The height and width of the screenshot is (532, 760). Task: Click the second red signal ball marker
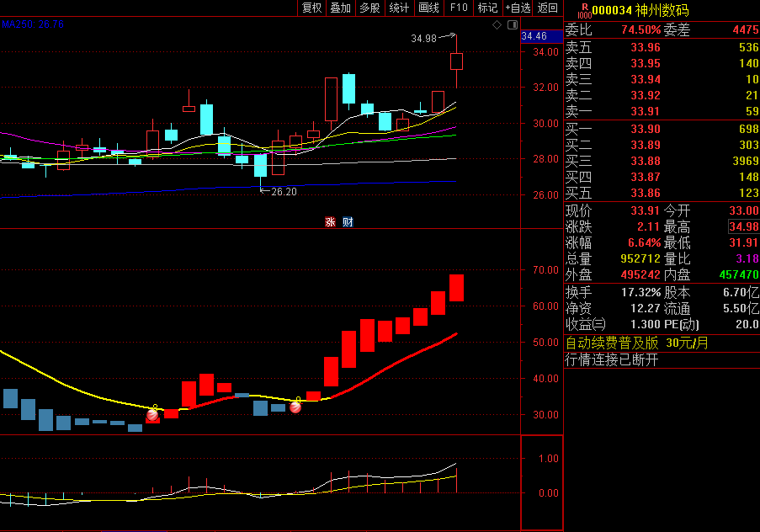point(295,407)
